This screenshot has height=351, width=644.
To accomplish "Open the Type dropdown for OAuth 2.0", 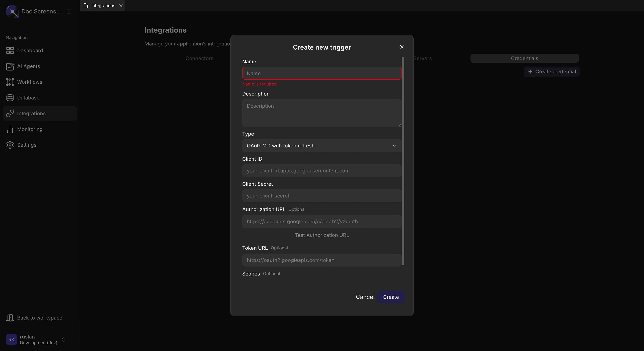I will coord(321,145).
